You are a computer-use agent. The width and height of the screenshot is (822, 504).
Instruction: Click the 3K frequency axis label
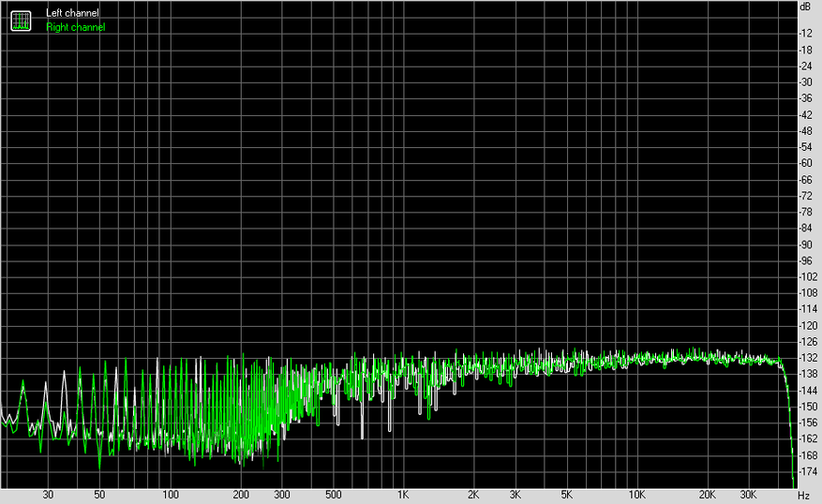click(x=516, y=495)
